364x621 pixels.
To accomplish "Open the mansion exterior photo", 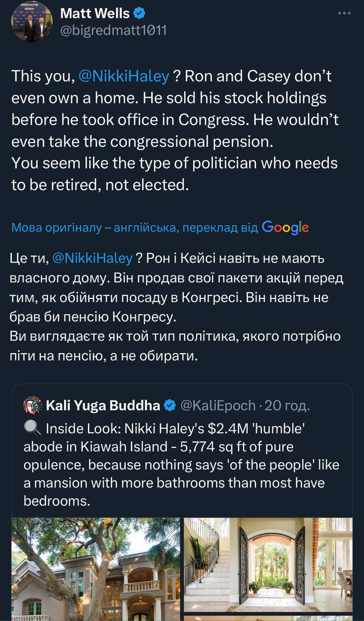I will point(95,569).
